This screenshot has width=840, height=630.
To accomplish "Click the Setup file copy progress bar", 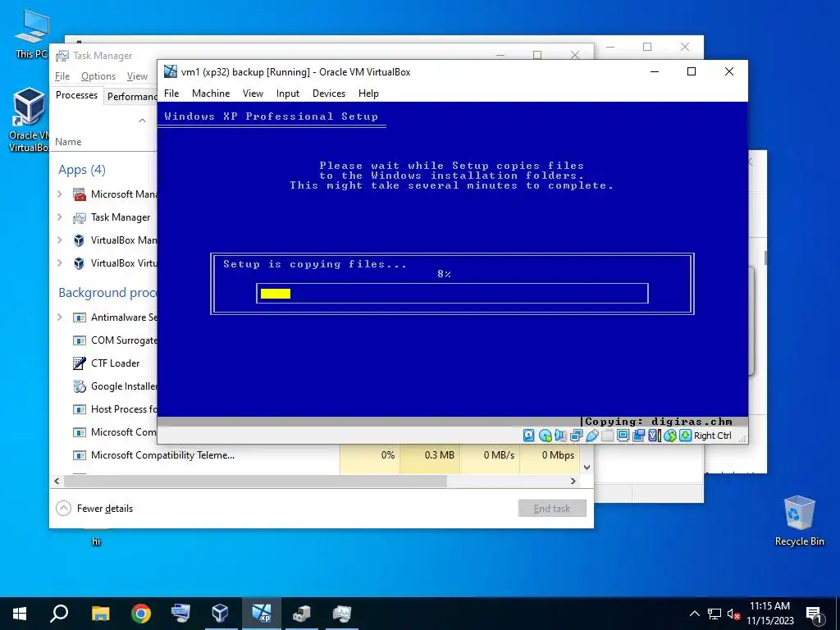I will (x=452, y=293).
